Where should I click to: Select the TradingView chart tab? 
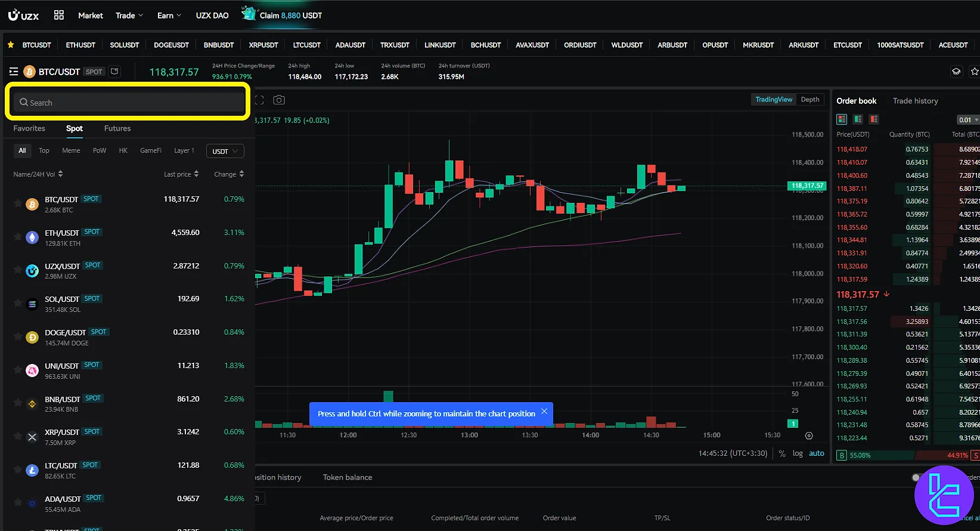coord(774,100)
